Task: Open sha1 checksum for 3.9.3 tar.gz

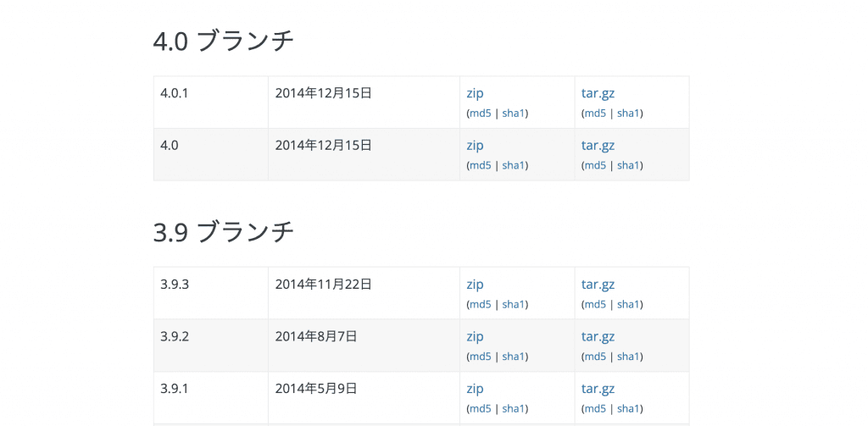Action: tap(628, 305)
